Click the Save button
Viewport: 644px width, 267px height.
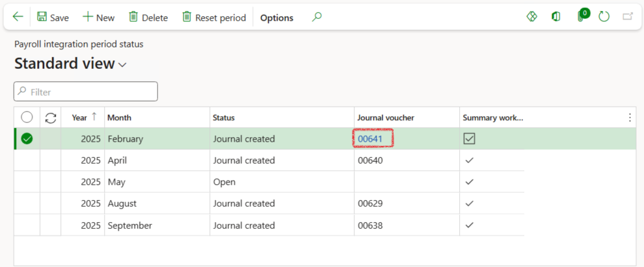pos(53,18)
